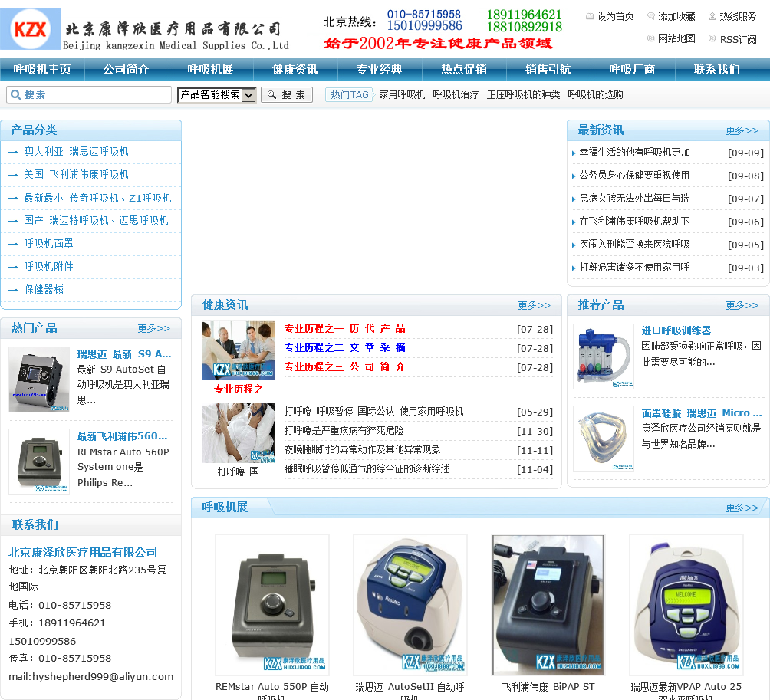Screen dimensions: 770x700
Task: Open article 睡眠呼吸暂停低通气的综合征的诊断综述
Action: (x=367, y=468)
